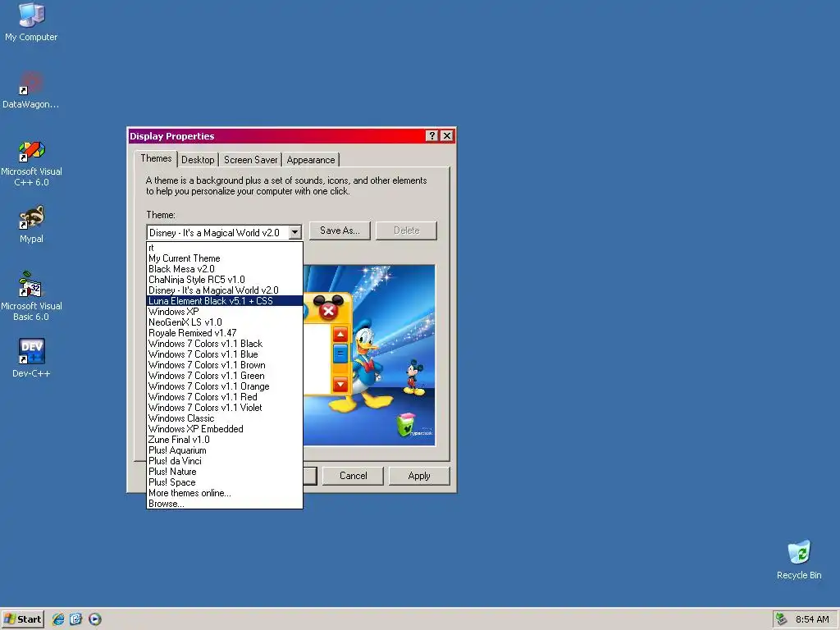This screenshot has width=840, height=630.
Task: Choose 'Browse...' entry in theme list
Action: pyautogui.click(x=225, y=504)
